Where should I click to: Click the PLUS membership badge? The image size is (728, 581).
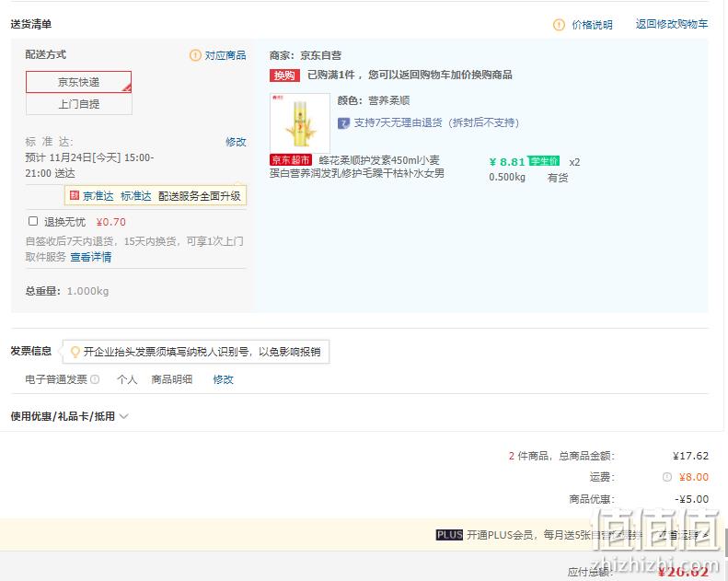[449, 535]
